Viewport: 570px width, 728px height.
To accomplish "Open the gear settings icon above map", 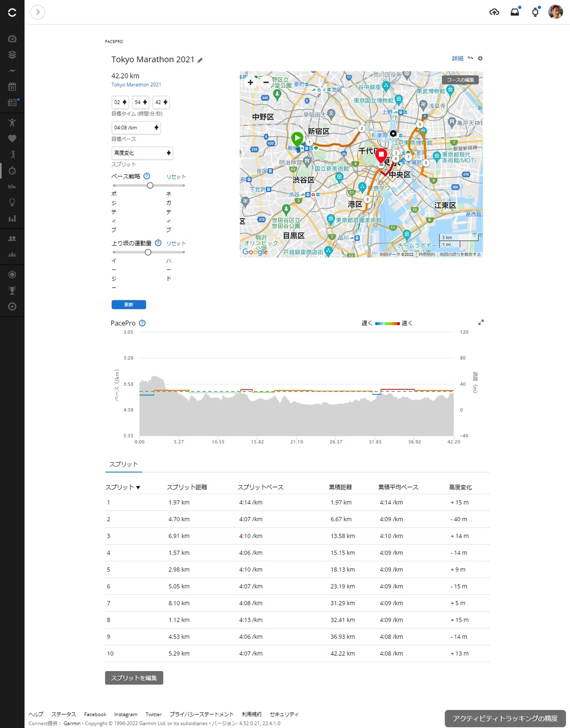I will pyautogui.click(x=480, y=58).
